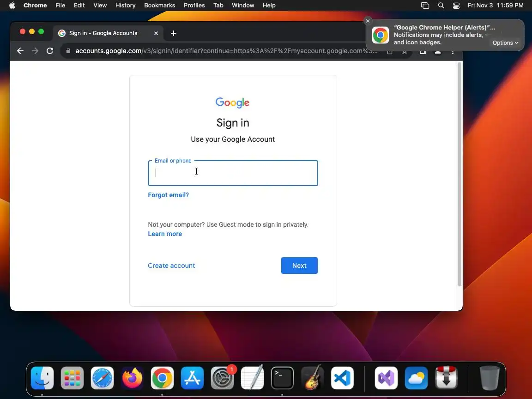Open the History menu
The width and height of the screenshot is (532, 399).
click(x=125, y=6)
